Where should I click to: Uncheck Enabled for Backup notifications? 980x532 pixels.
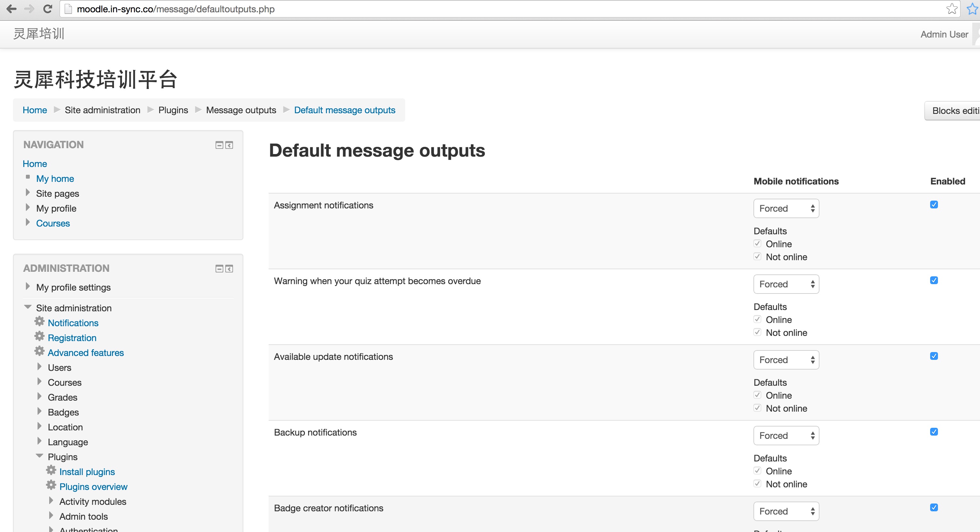coord(934,432)
